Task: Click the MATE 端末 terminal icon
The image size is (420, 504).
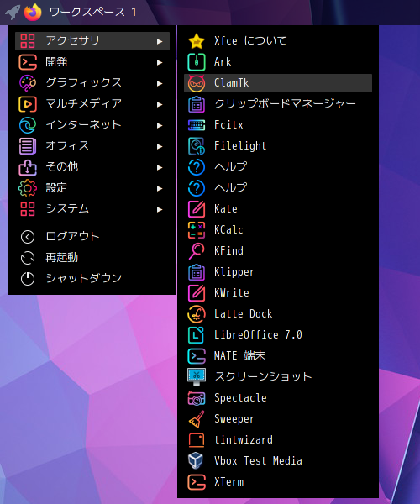Action: point(197,356)
